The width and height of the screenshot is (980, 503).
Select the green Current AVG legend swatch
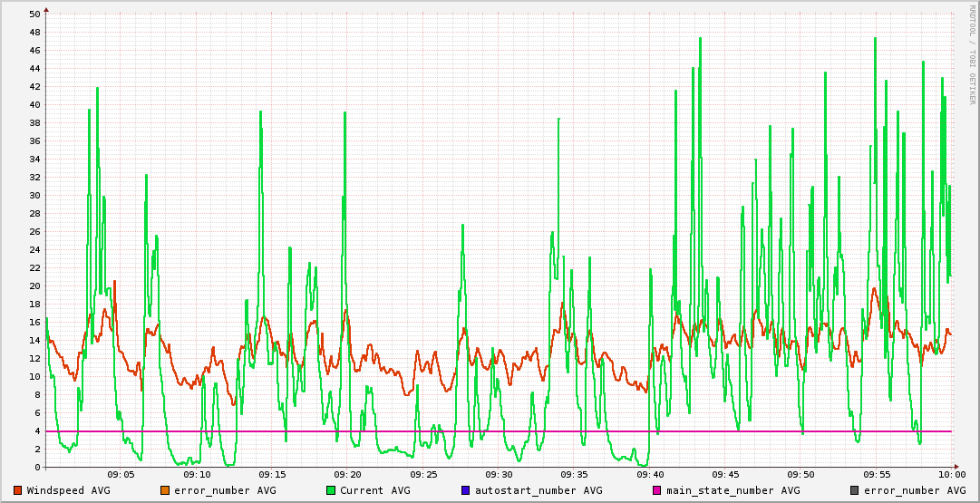(x=330, y=490)
